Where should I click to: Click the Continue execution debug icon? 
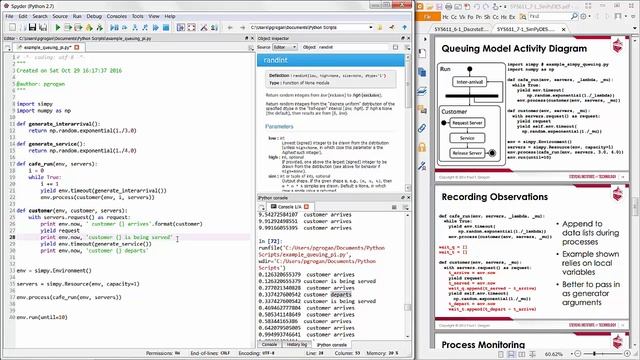[x=156, y=27]
